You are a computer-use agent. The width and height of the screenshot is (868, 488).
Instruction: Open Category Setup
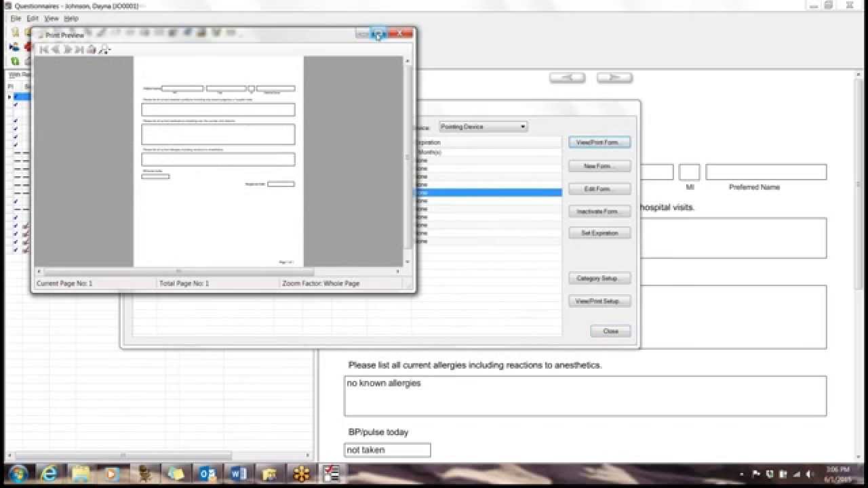[599, 279]
